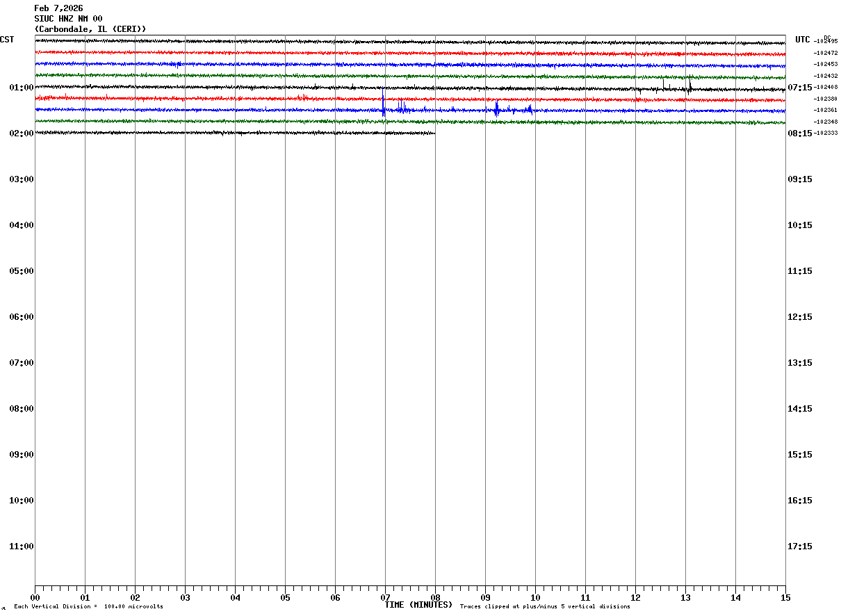Click the "05" minute axis label
The height and width of the screenshot is (616, 841).
pyautogui.click(x=285, y=597)
